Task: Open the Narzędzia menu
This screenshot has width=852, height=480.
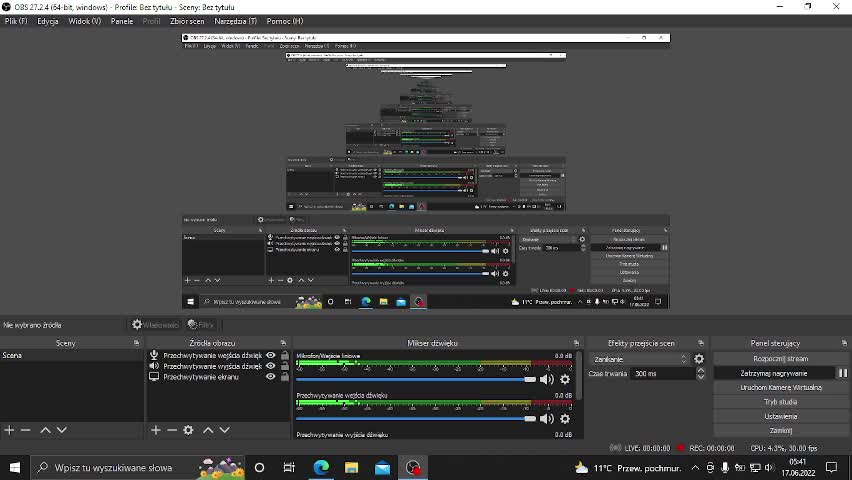Action: pos(235,21)
